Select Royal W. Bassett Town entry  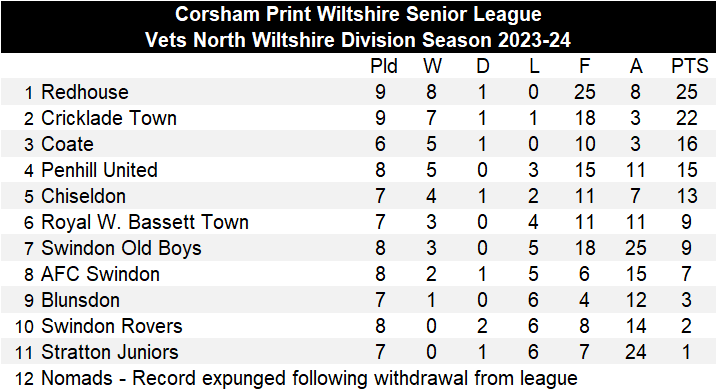145,222
